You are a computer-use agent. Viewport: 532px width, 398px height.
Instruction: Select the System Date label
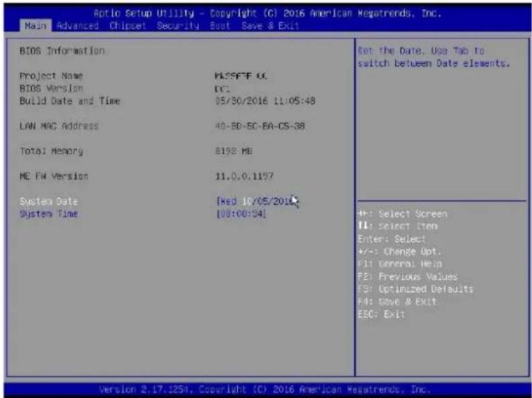tap(49, 201)
